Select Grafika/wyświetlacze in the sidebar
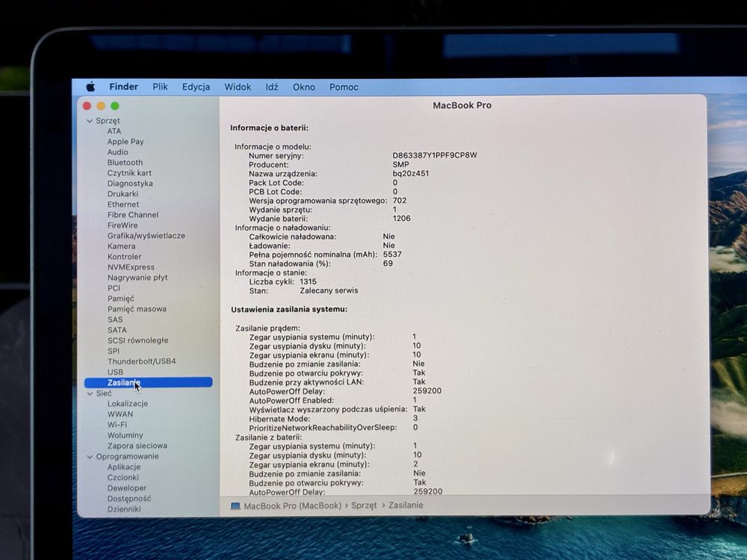Viewport: 747px width, 560px height. 146,236
